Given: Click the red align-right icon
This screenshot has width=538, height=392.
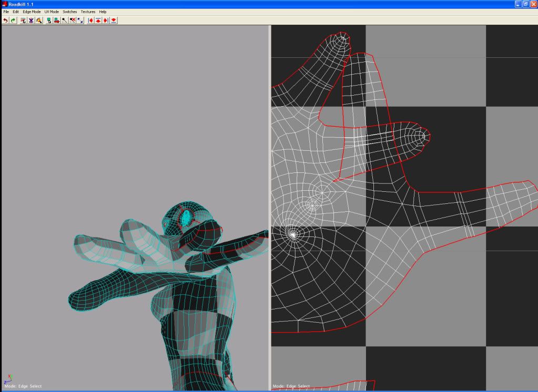Looking at the screenshot, I should coord(106,20).
